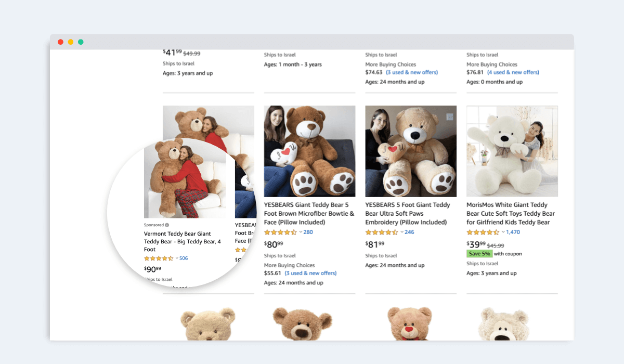Open the rating chevron next to 1,470 reviews
This screenshot has width=624, height=364.
[503, 232]
